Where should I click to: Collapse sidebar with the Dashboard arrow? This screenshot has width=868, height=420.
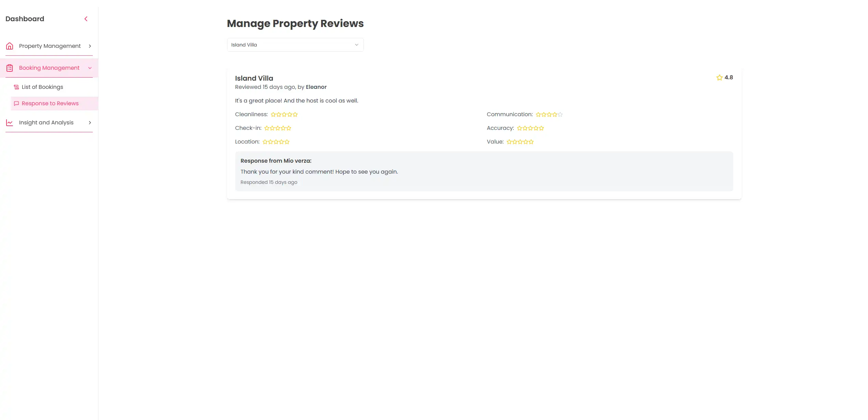[x=86, y=19]
